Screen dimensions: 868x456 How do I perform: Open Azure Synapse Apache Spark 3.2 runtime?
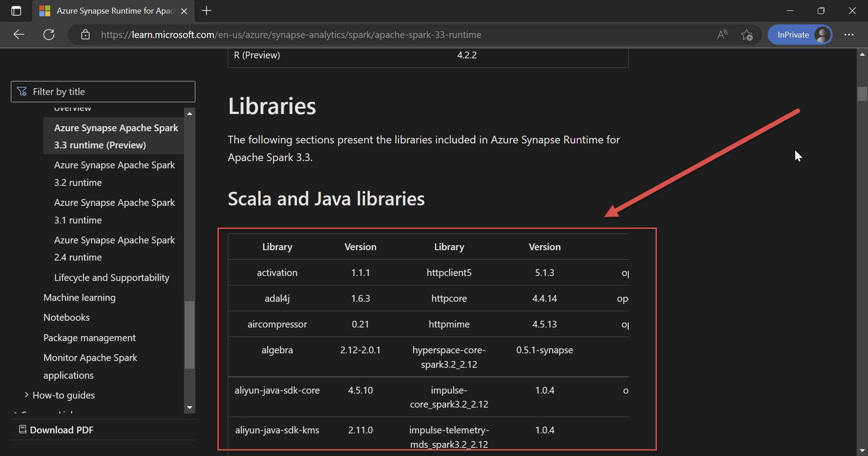coord(114,174)
